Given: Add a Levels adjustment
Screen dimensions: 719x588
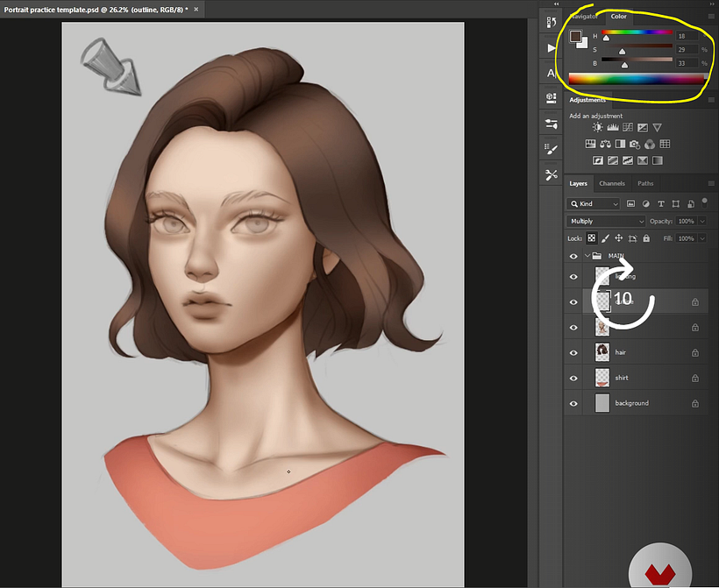Looking at the screenshot, I should 613,127.
